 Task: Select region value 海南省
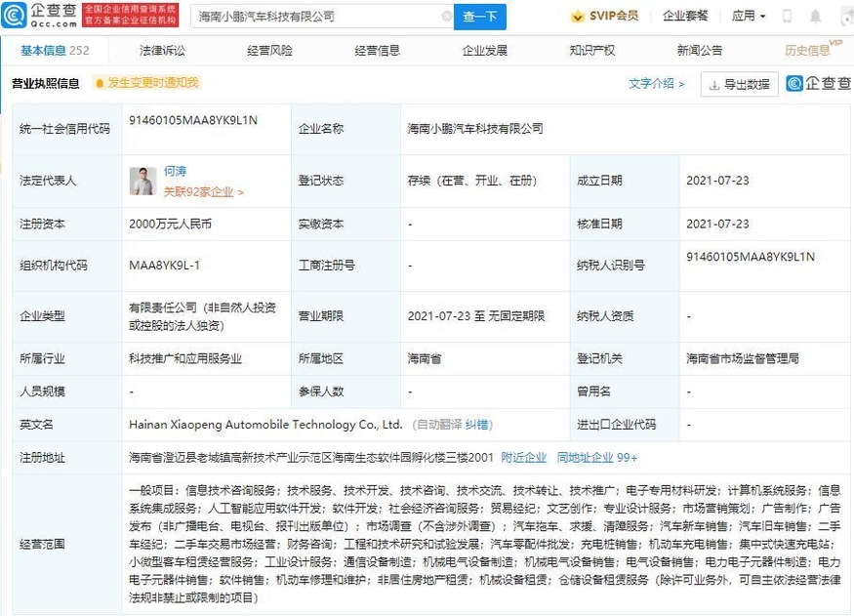pyautogui.click(x=425, y=359)
